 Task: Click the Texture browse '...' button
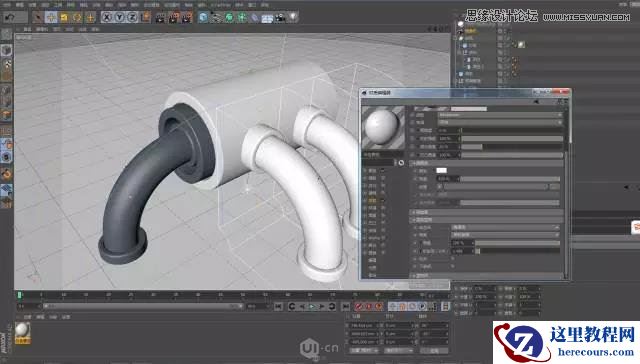(554, 187)
